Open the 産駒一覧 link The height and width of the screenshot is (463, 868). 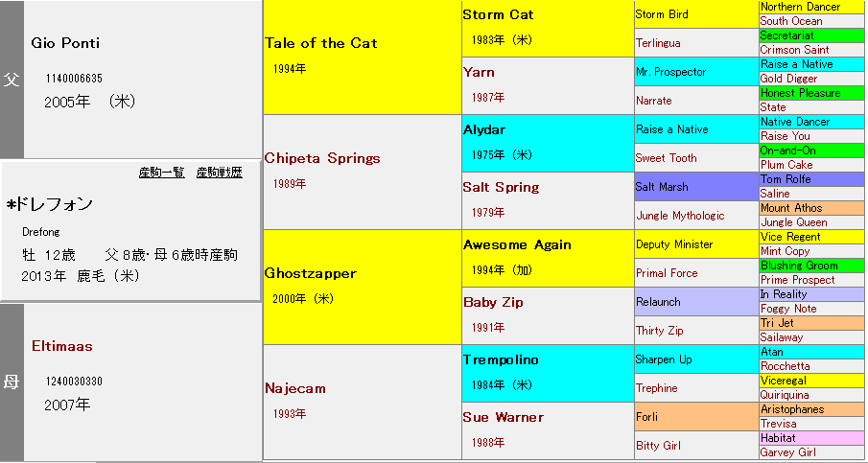tap(161, 173)
